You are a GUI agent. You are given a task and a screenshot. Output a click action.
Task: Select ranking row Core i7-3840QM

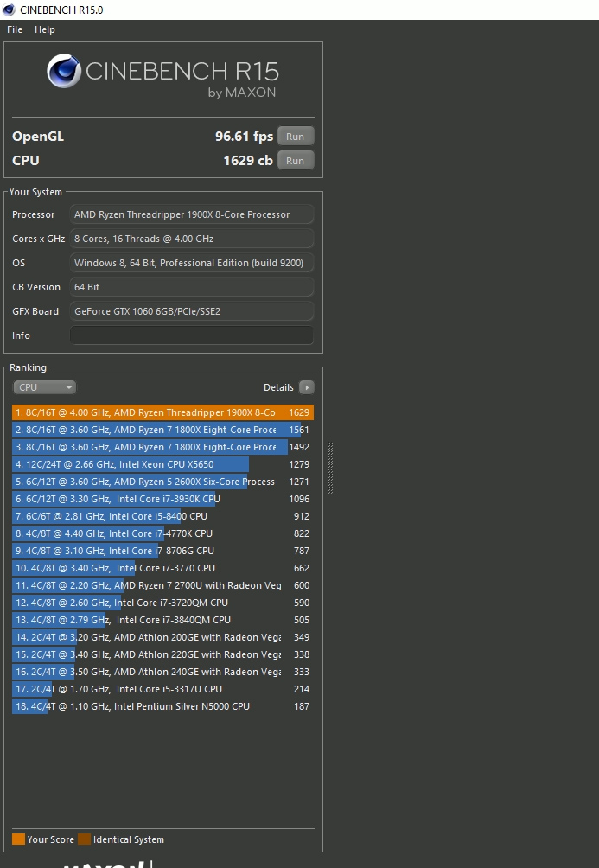pos(162,620)
